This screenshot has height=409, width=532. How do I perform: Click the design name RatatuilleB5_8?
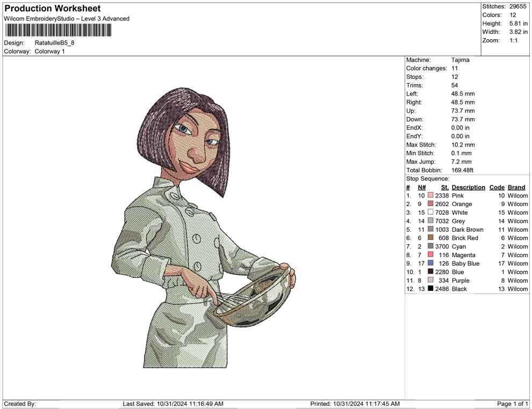coord(54,43)
